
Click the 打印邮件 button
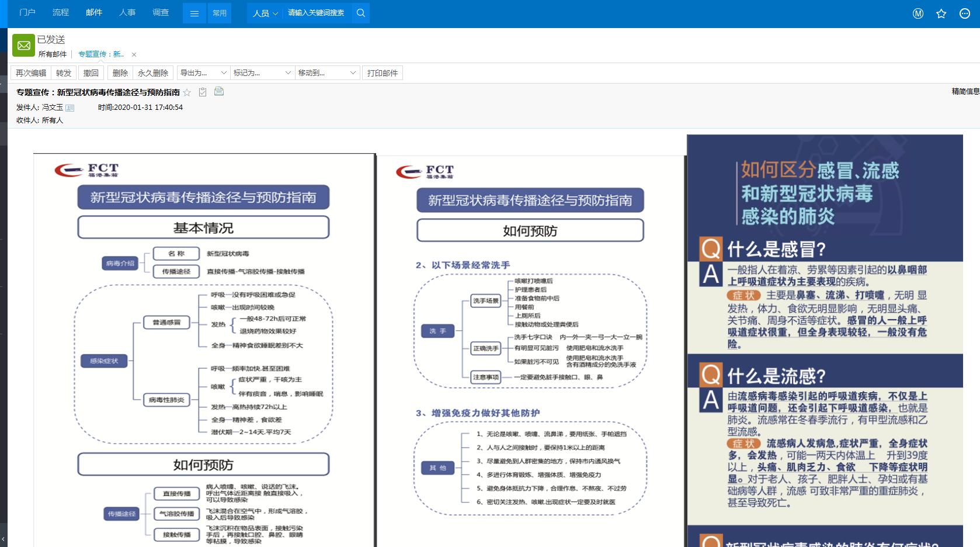point(383,73)
